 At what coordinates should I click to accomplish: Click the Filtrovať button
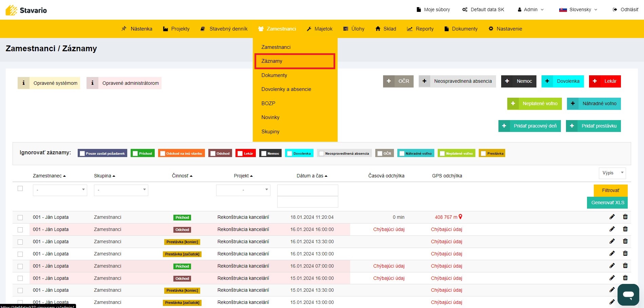click(x=610, y=190)
